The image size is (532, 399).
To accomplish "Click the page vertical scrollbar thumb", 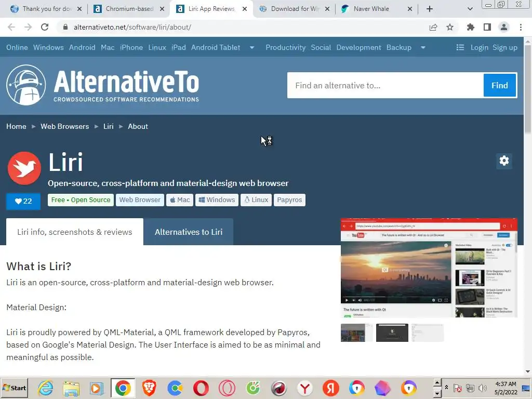I will [528, 89].
